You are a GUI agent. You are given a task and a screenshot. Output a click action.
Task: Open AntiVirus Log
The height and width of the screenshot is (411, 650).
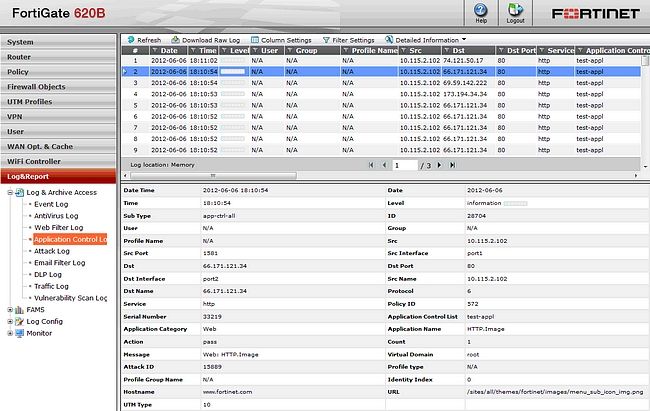[56, 216]
